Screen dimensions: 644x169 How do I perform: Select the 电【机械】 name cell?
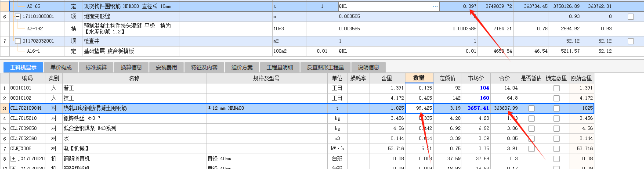coord(134,148)
